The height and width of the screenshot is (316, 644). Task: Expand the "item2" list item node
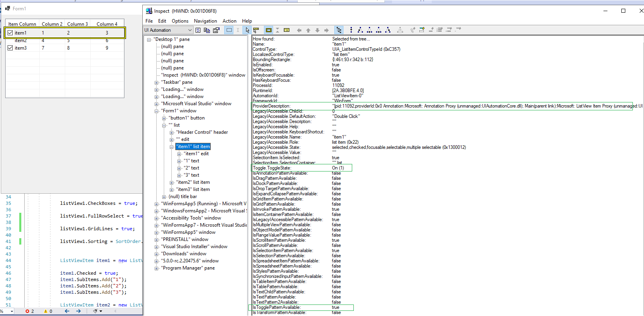(172, 183)
